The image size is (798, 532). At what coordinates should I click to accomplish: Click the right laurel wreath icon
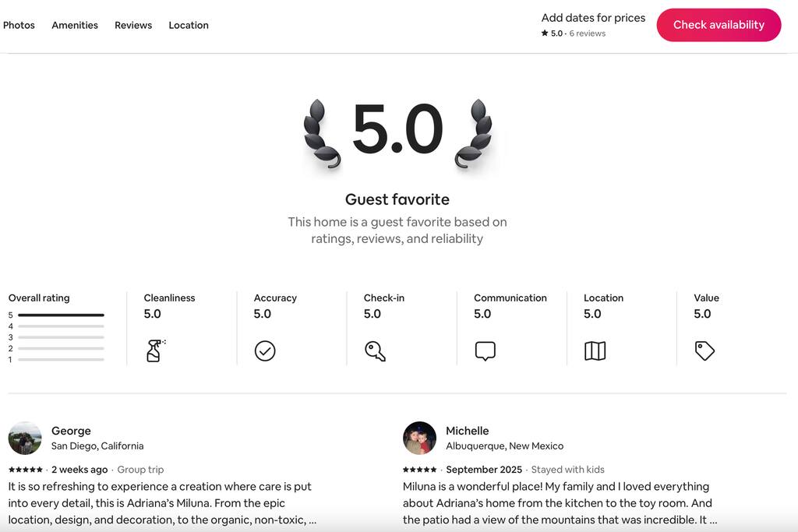[473, 133]
